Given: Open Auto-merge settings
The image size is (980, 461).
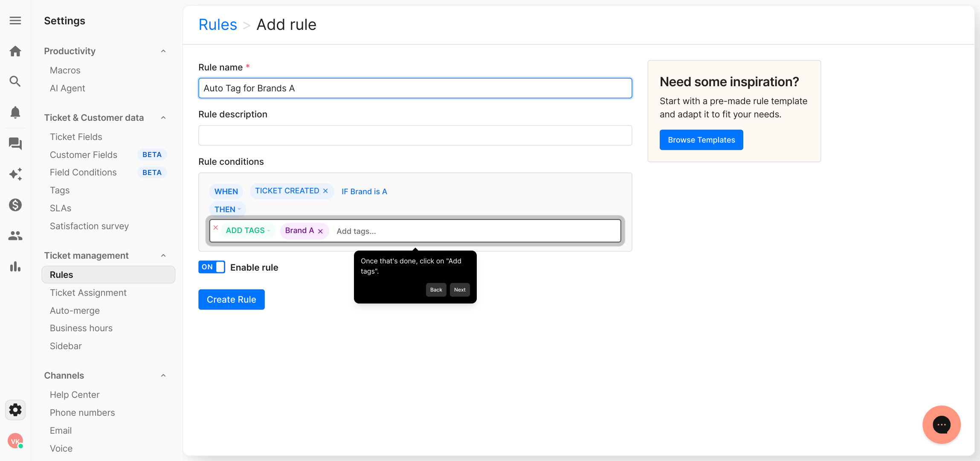Looking at the screenshot, I should click(75, 311).
